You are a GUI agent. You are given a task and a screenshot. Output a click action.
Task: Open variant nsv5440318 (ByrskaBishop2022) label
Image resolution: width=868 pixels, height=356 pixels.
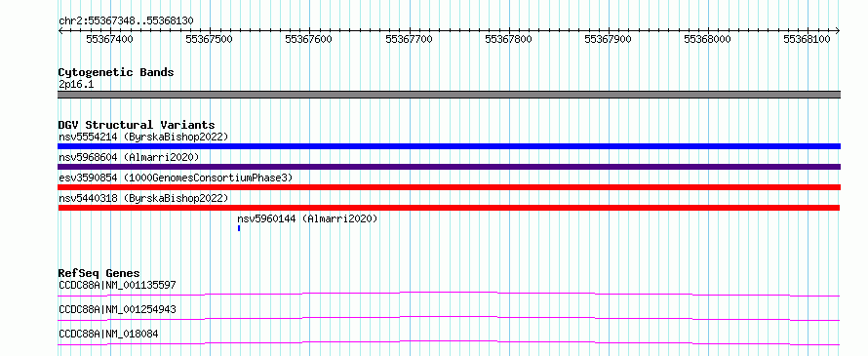(x=143, y=198)
